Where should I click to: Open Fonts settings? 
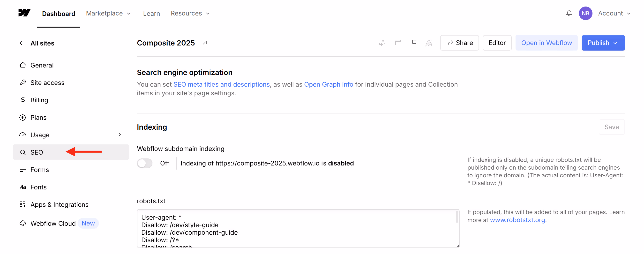point(71,187)
